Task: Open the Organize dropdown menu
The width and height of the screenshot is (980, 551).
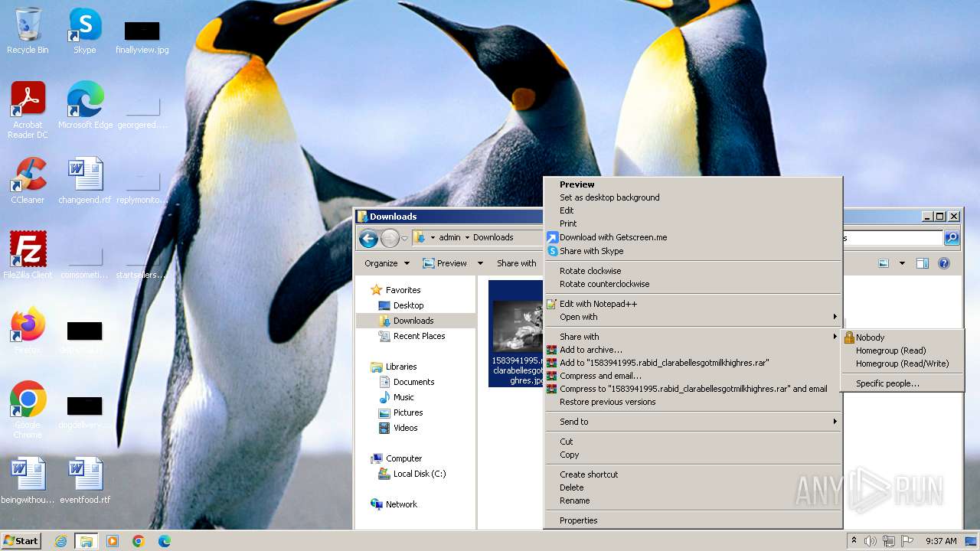Action: tap(387, 263)
